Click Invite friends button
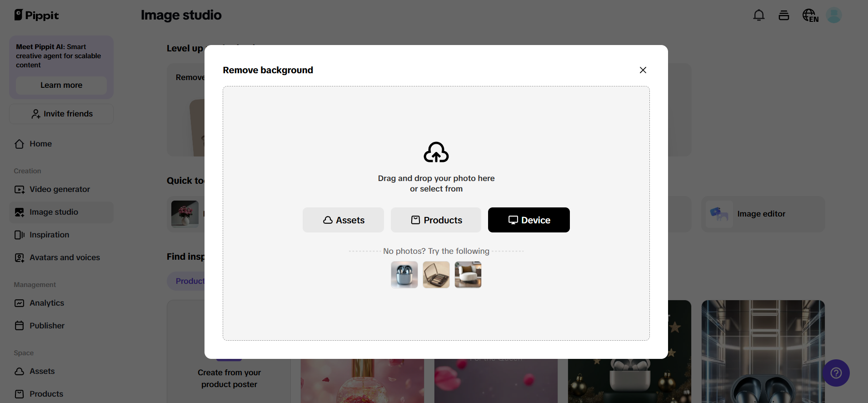The width and height of the screenshot is (868, 403). pos(61,114)
